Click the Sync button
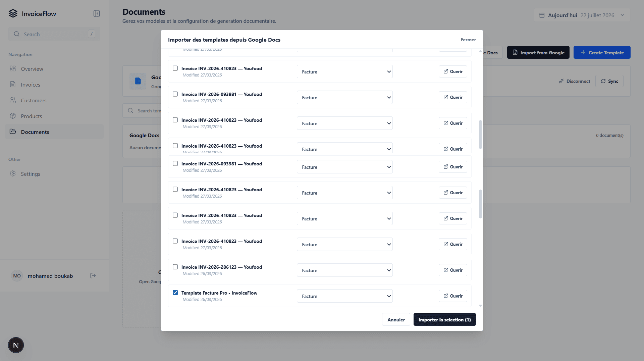Image resolution: width=644 pixels, height=361 pixels. 609,81
